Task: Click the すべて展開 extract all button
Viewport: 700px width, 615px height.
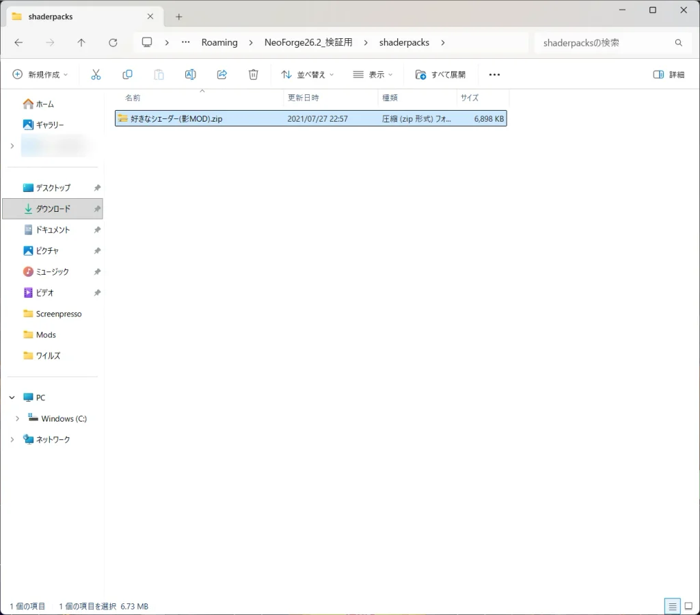Action: point(440,74)
